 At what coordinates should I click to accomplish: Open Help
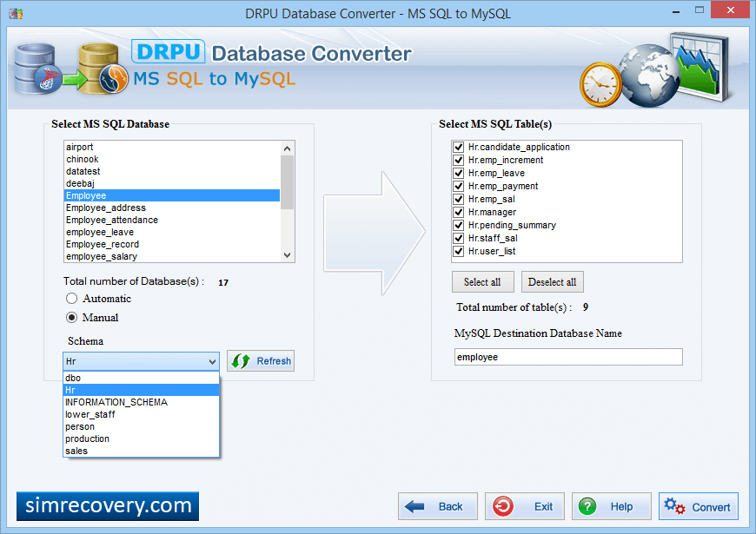612,506
